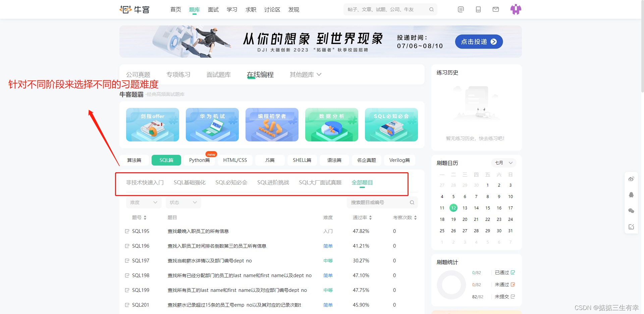Image resolution: width=644 pixels, height=314 pixels.
Task: Select the SQL基础强化 subtab
Action: pyautogui.click(x=190, y=183)
